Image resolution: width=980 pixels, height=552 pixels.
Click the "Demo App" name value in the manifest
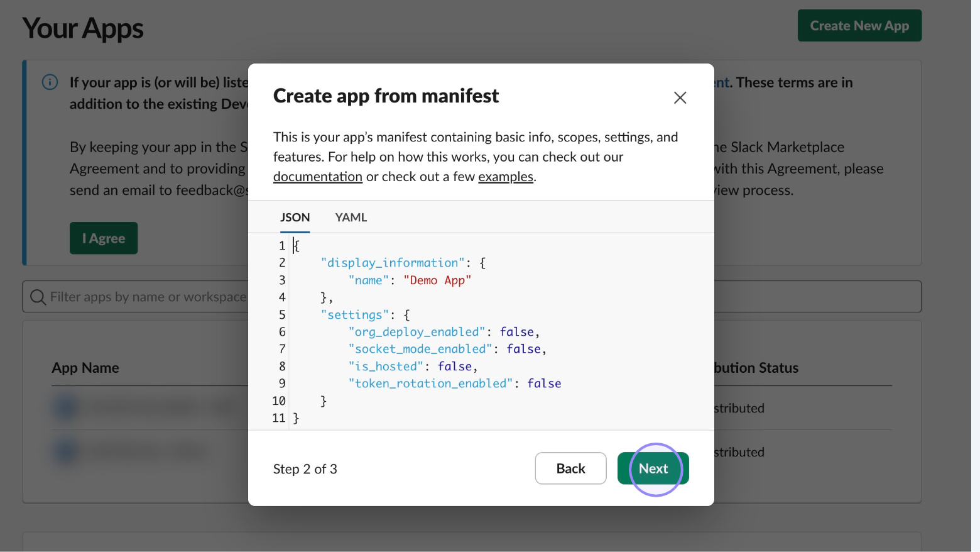pyautogui.click(x=437, y=280)
